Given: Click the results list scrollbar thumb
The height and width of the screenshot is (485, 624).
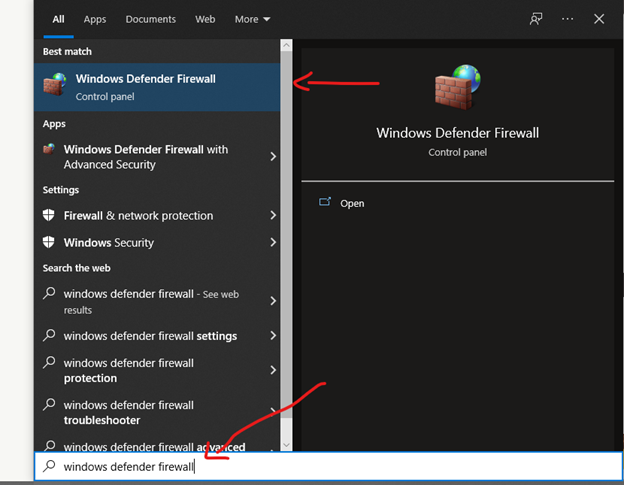Looking at the screenshot, I should point(286,235).
